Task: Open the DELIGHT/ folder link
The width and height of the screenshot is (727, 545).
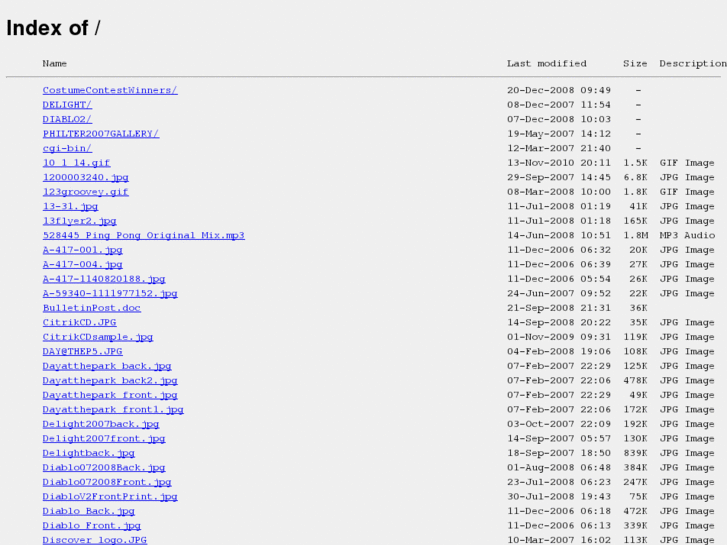Action: tap(67, 105)
